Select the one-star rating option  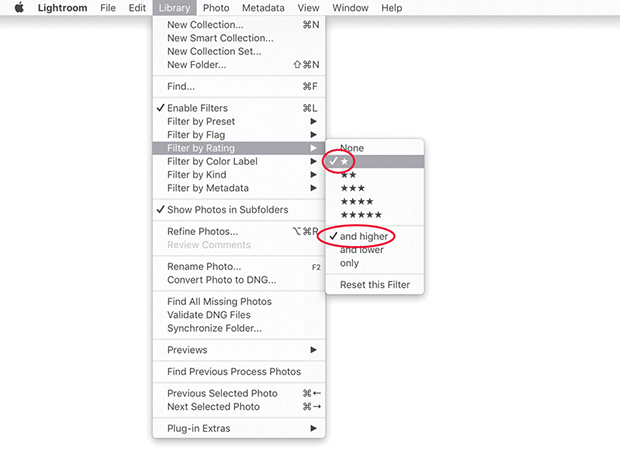pyautogui.click(x=346, y=161)
